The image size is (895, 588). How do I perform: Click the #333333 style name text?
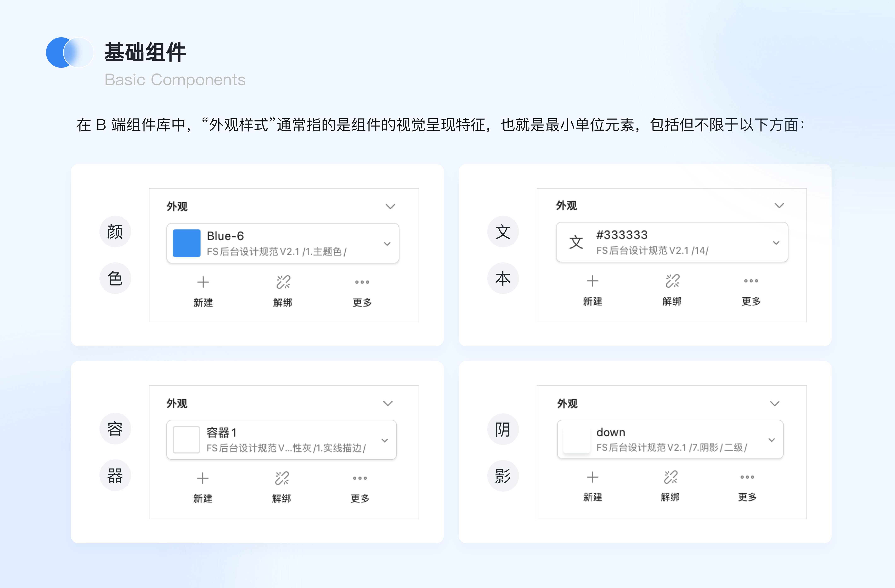pyautogui.click(x=622, y=235)
